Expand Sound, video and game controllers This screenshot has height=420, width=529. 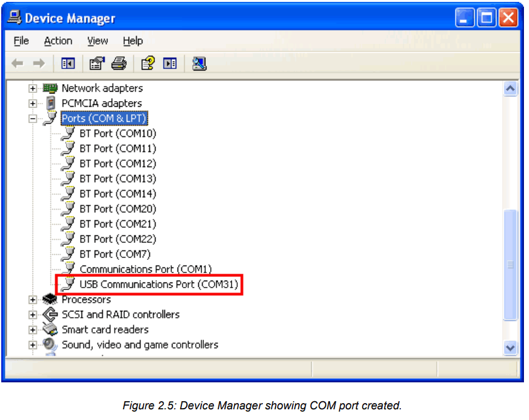(x=33, y=345)
